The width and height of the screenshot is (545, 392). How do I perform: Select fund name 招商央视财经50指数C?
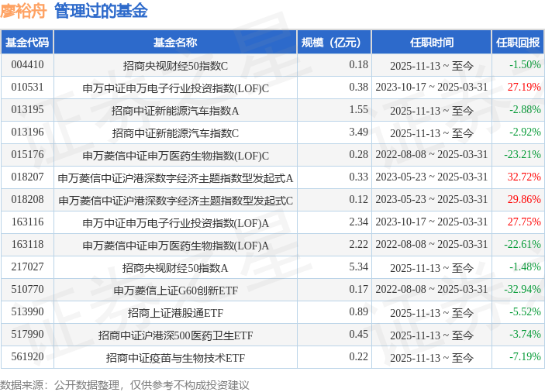click(x=175, y=66)
